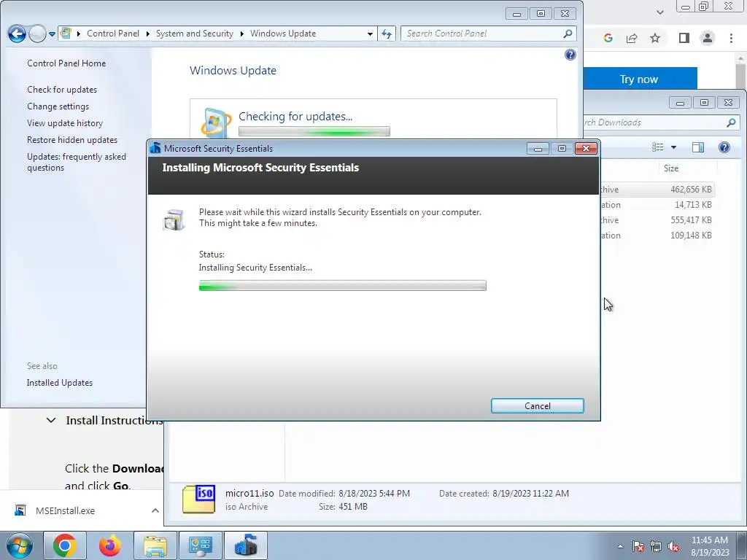The height and width of the screenshot is (560, 747).
Task: Open Chrome profile avatar
Action: coord(708,38)
